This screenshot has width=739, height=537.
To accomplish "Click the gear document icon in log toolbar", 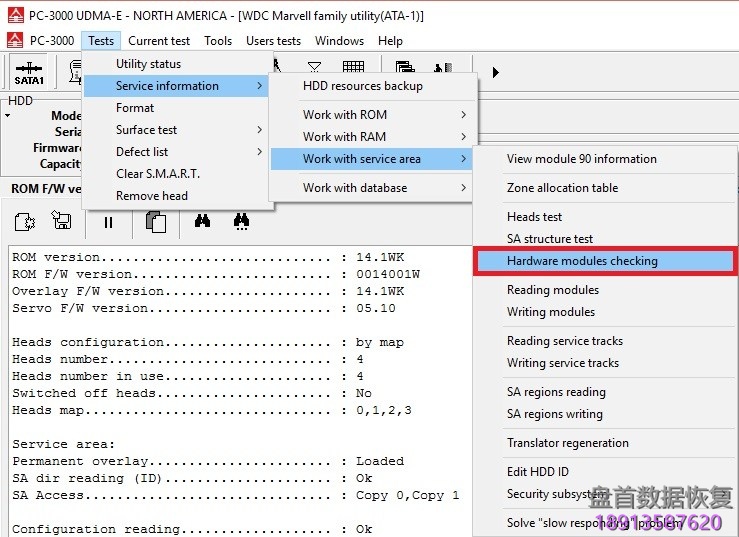I will (x=25, y=222).
